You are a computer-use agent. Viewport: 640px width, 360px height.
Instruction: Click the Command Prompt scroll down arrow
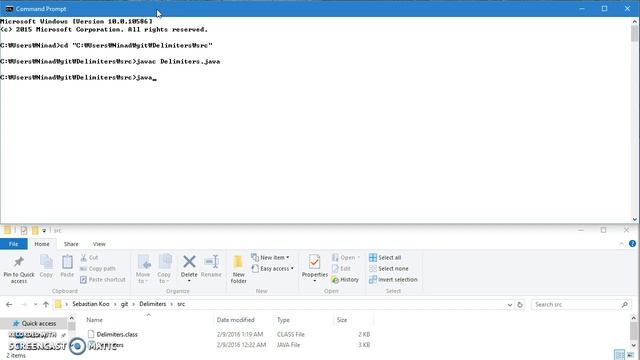tap(634, 220)
